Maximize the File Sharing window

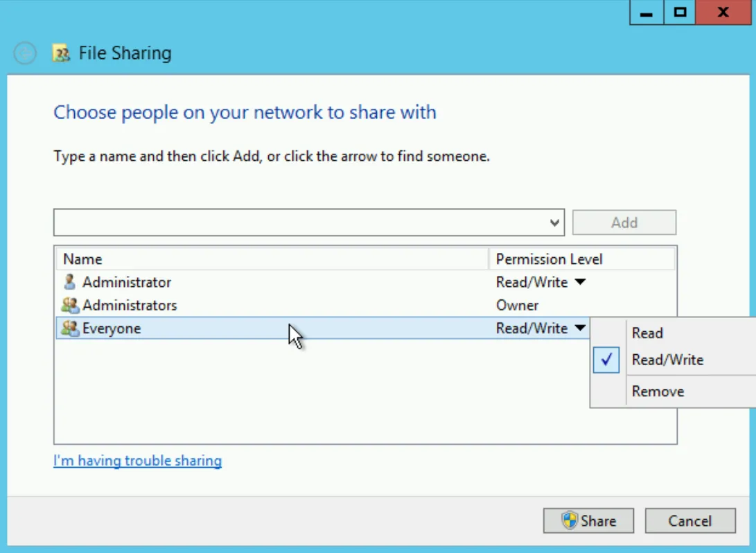point(680,12)
